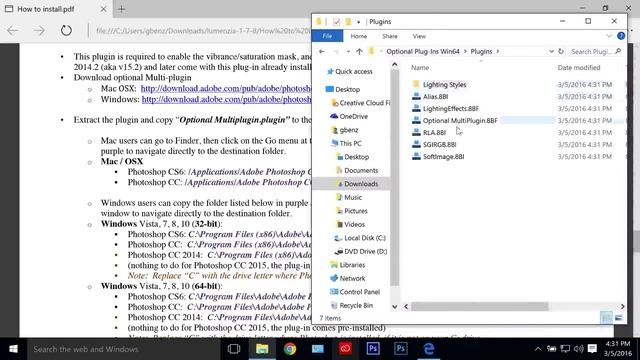
Task: Refresh the Plugins folder view
Action: click(561, 51)
